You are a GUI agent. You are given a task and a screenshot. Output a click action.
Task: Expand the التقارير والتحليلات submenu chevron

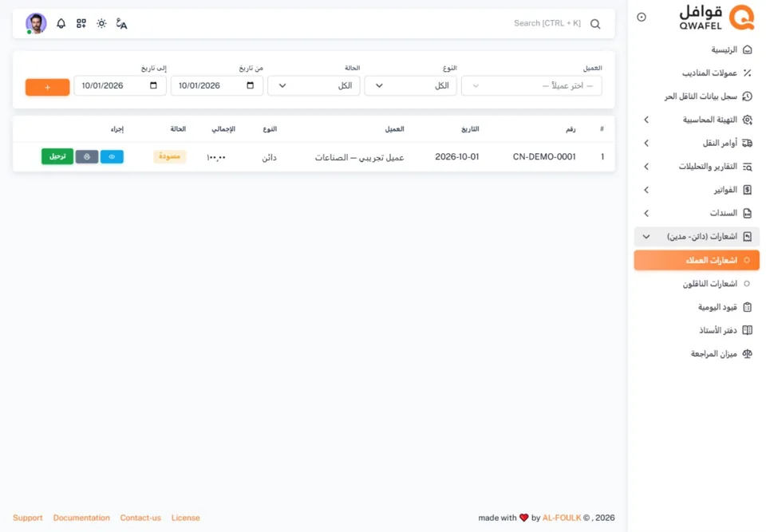coord(646,167)
